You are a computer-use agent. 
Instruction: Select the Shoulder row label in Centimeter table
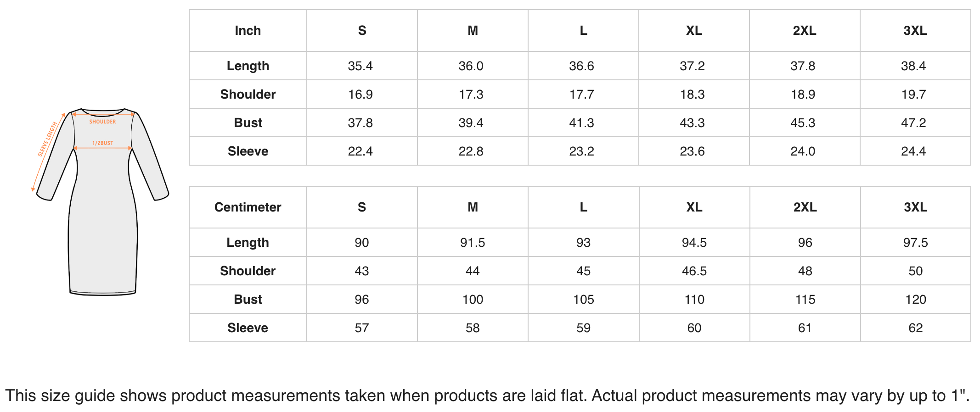click(248, 271)
